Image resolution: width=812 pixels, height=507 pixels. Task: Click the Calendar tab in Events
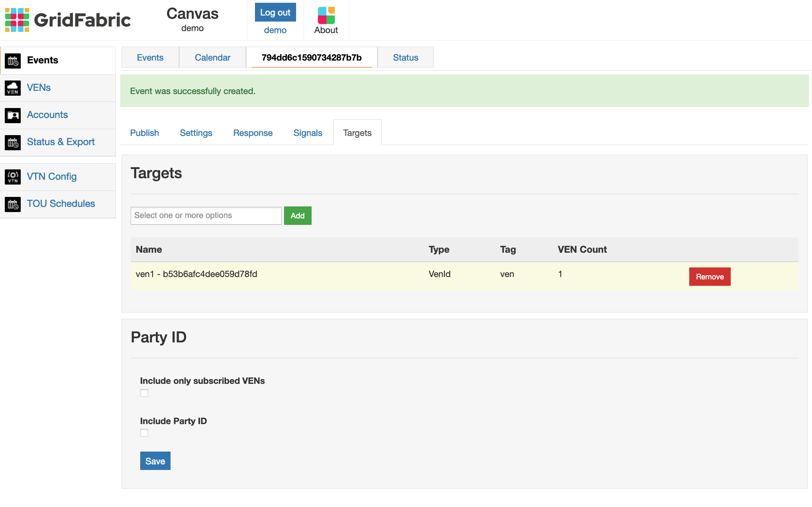[212, 57]
